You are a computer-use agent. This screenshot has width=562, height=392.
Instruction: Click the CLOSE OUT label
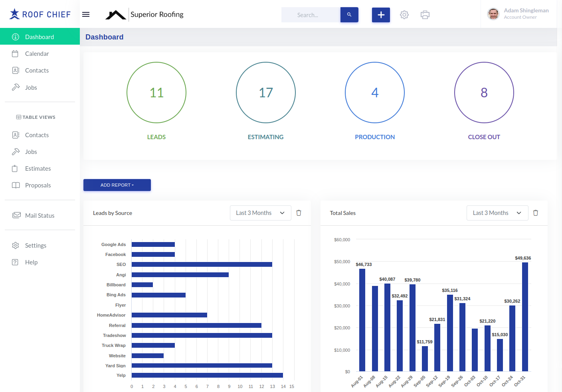pos(484,137)
